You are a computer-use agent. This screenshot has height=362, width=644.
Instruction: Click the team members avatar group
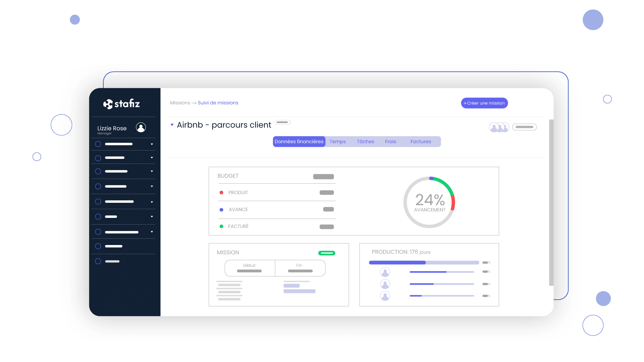tap(499, 127)
